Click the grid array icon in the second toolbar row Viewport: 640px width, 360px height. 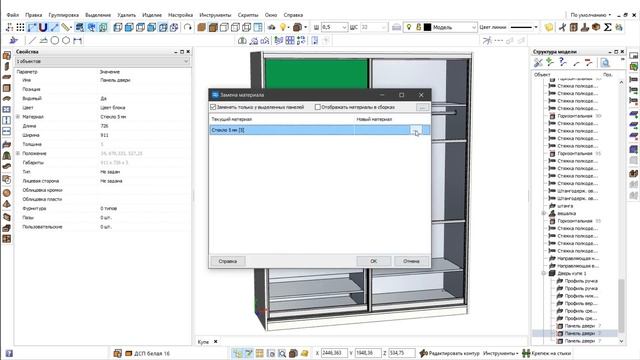coord(290,40)
